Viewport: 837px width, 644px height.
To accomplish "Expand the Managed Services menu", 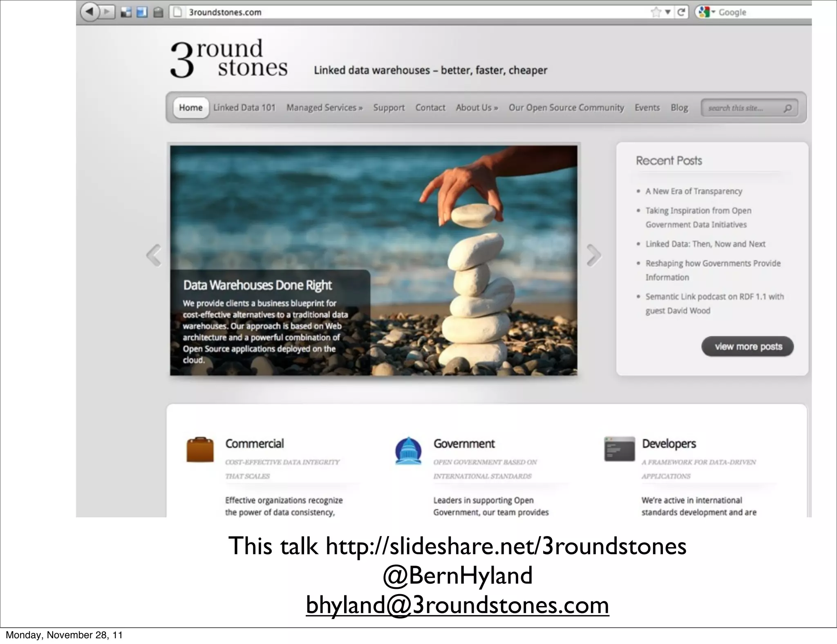I will (x=325, y=107).
